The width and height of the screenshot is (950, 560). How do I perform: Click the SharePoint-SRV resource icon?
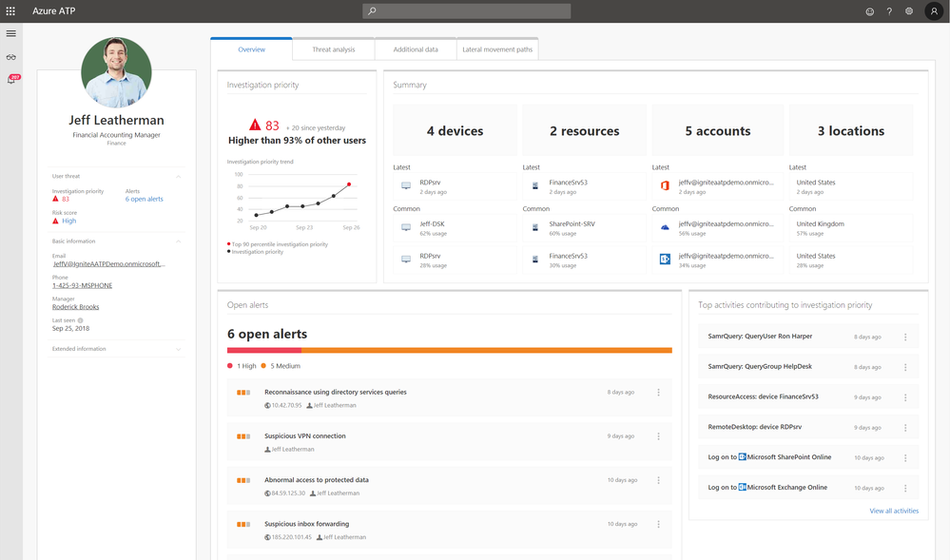point(535,228)
